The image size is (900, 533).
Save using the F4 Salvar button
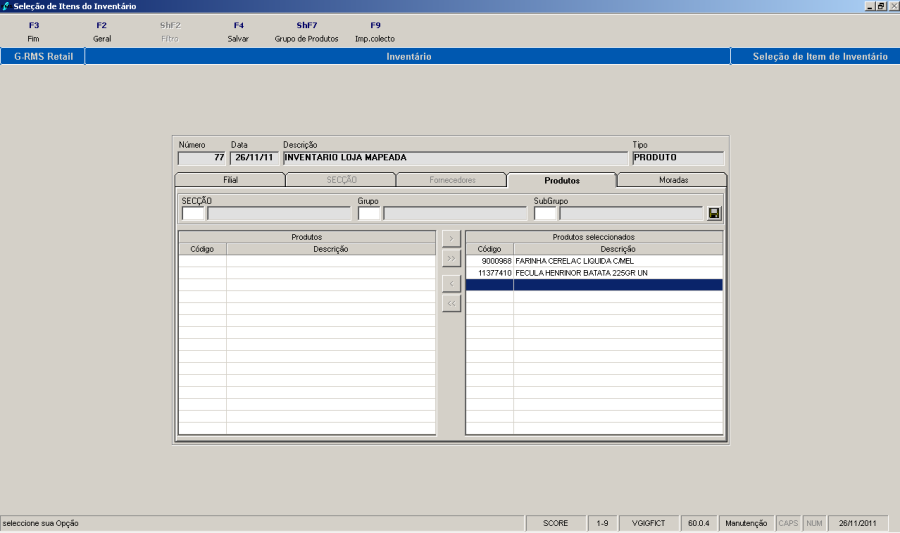[238, 31]
